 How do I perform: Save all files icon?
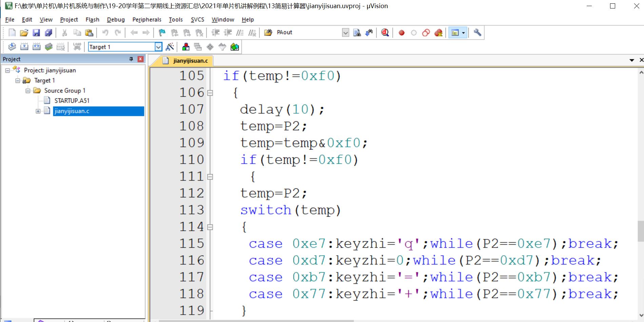(x=48, y=33)
